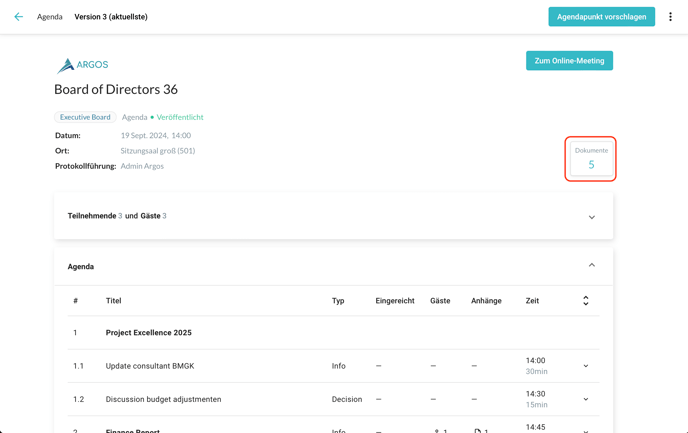This screenshot has width=688, height=433.
Task: Click Discussion budget adjustmenten title
Action: (x=163, y=399)
